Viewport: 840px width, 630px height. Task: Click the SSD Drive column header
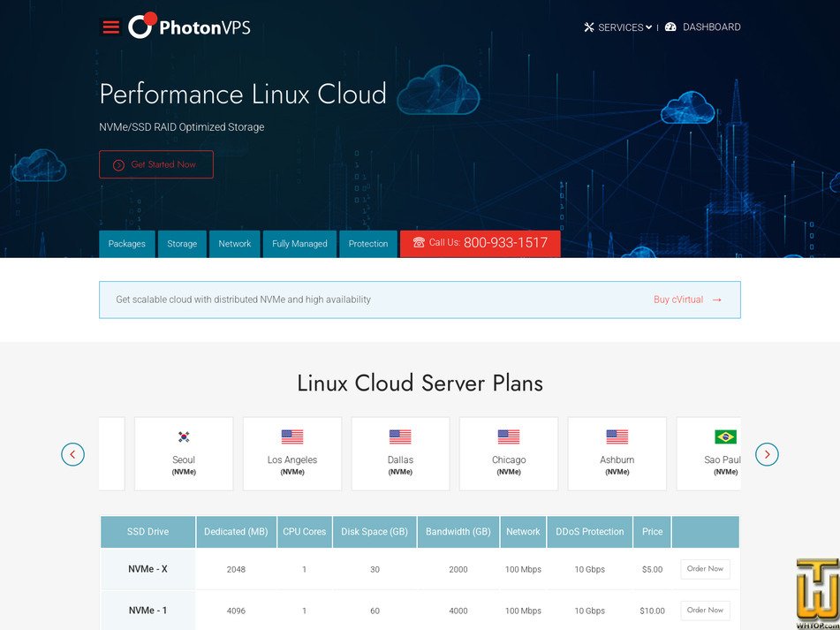[x=148, y=532]
